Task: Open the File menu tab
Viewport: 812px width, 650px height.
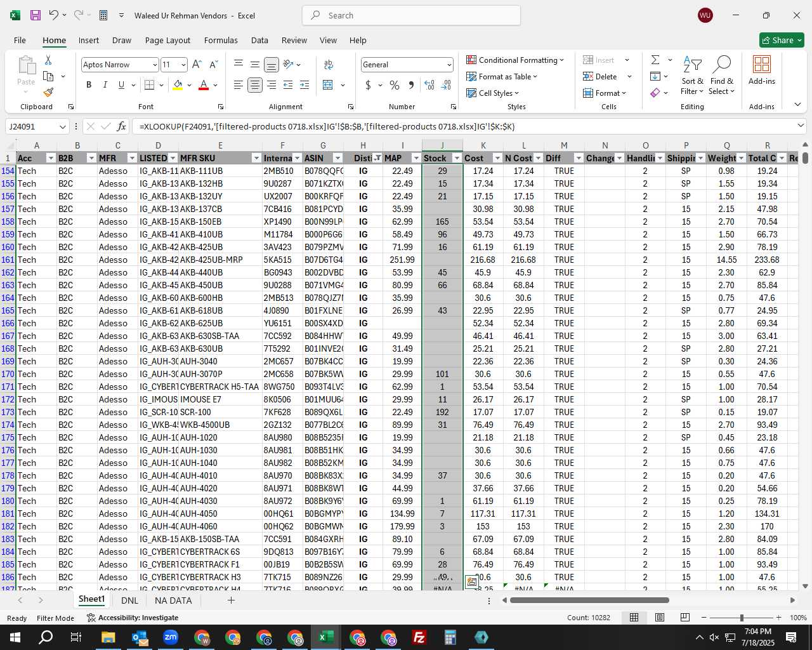Action: coord(20,40)
